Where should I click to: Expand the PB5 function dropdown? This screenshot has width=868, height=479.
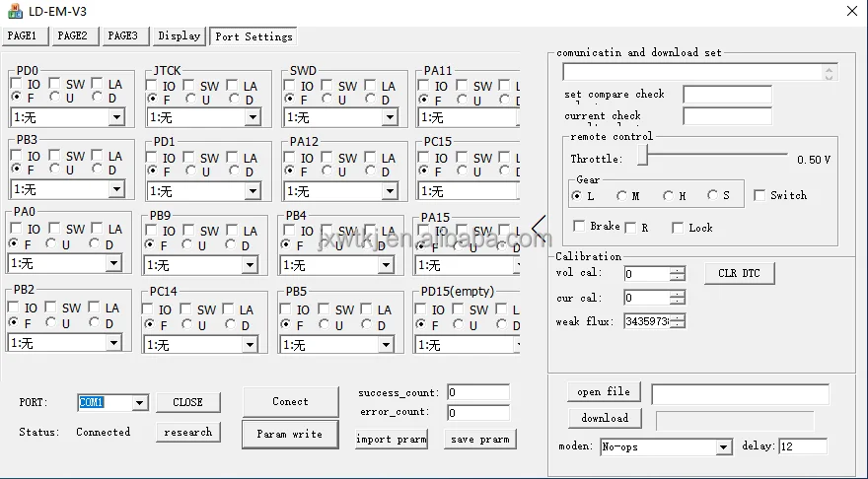[x=386, y=345]
